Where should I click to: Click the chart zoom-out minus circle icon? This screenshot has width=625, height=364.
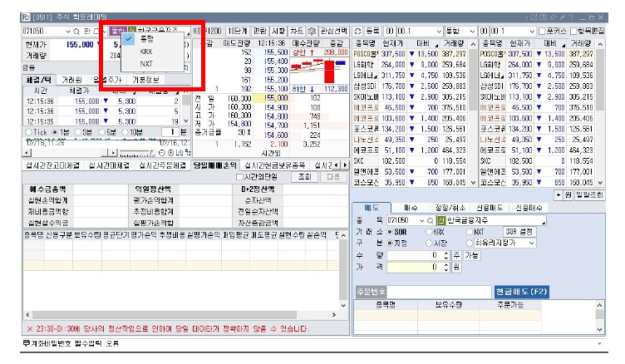coord(162,153)
